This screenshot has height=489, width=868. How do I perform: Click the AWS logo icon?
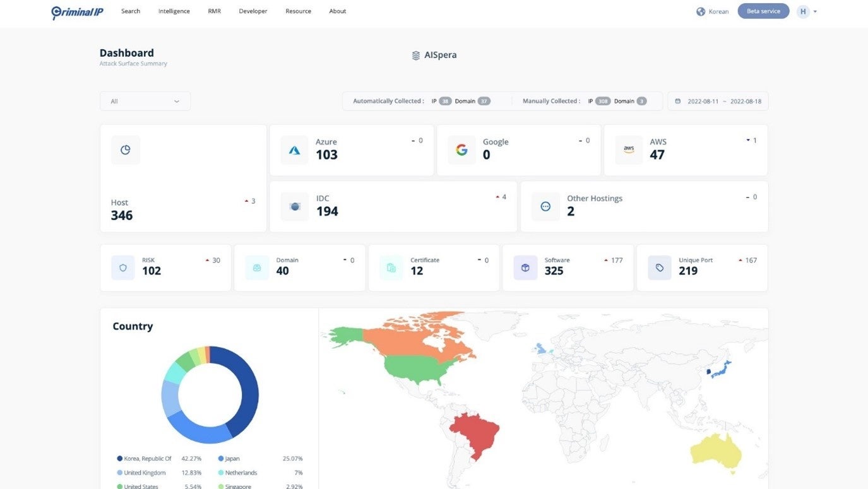(x=629, y=150)
